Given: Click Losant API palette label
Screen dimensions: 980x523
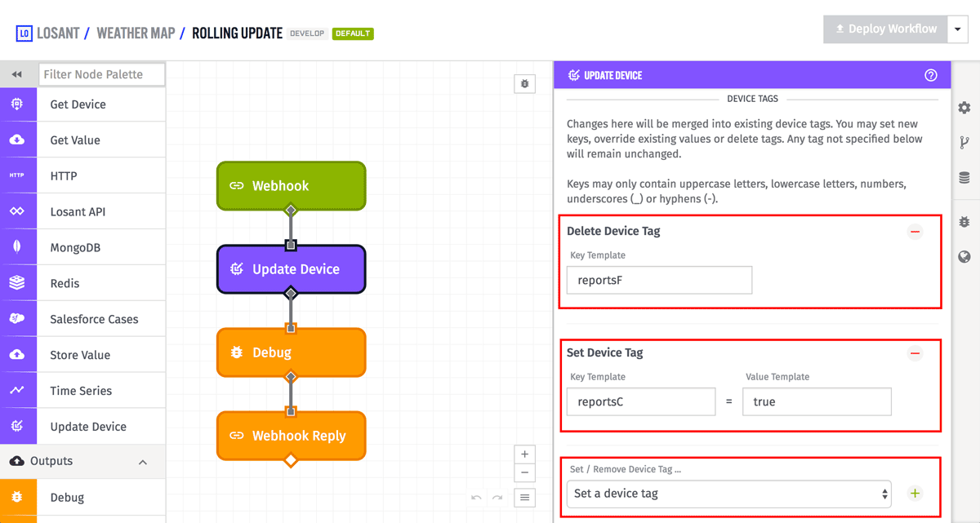Looking at the screenshot, I should (78, 212).
